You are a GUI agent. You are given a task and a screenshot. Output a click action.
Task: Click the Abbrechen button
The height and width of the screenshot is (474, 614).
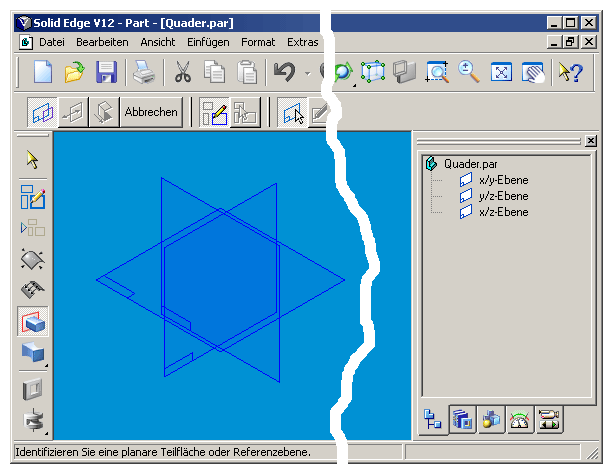click(x=151, y=112)
